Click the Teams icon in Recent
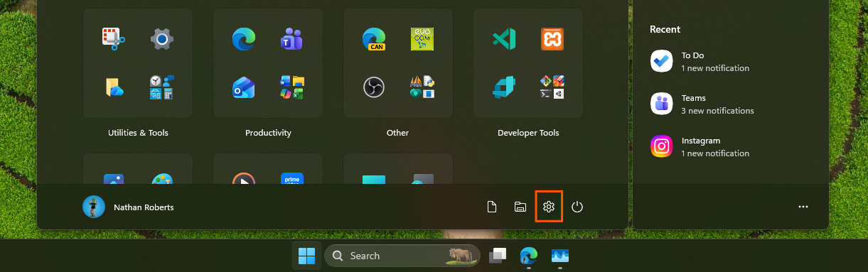This screenshot has height=272, width=868. click(662, 104)
